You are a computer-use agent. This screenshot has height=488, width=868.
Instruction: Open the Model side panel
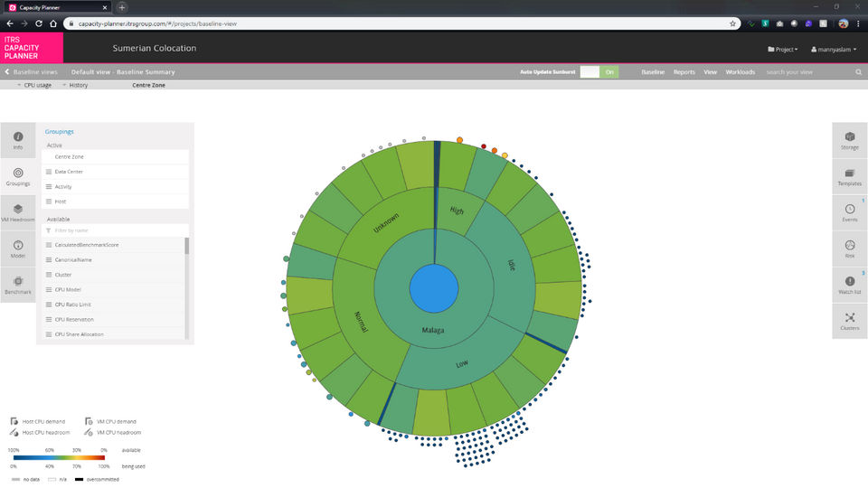pyautogui.click(x=18, y=249)
